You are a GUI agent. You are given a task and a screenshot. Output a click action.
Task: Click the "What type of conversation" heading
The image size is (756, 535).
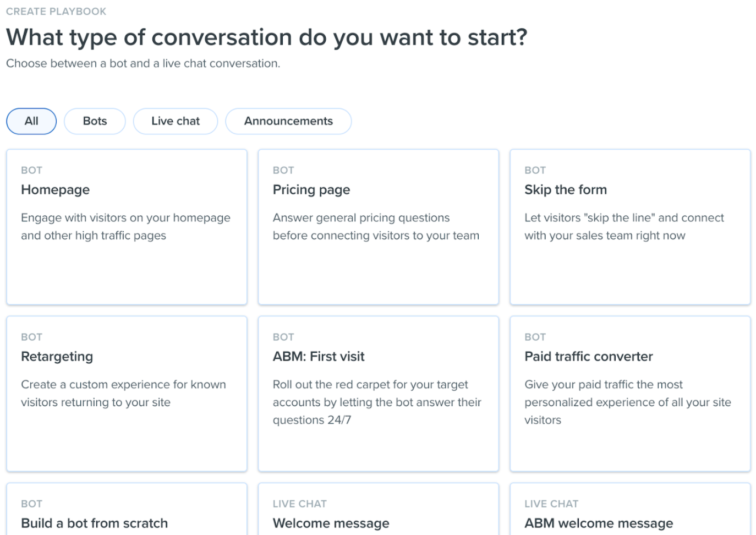click(267, 37)
